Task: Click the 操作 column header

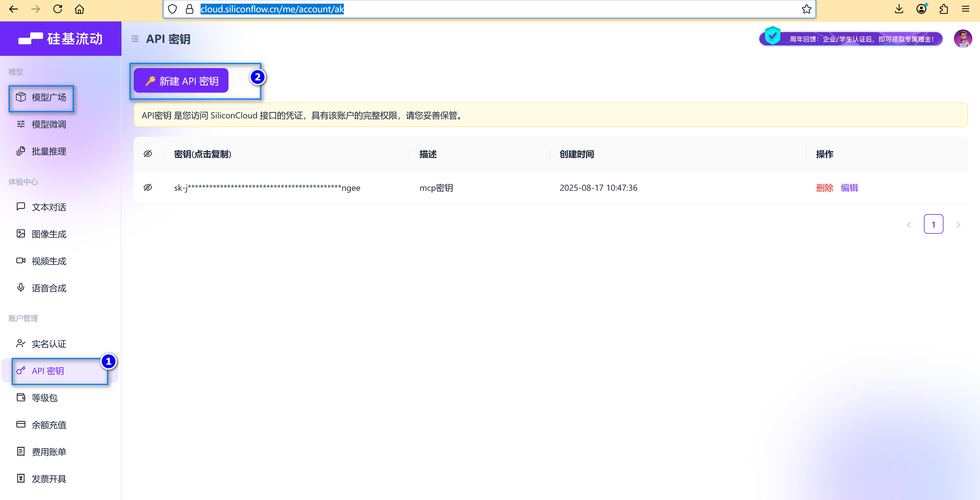Action: click(824, 154)
